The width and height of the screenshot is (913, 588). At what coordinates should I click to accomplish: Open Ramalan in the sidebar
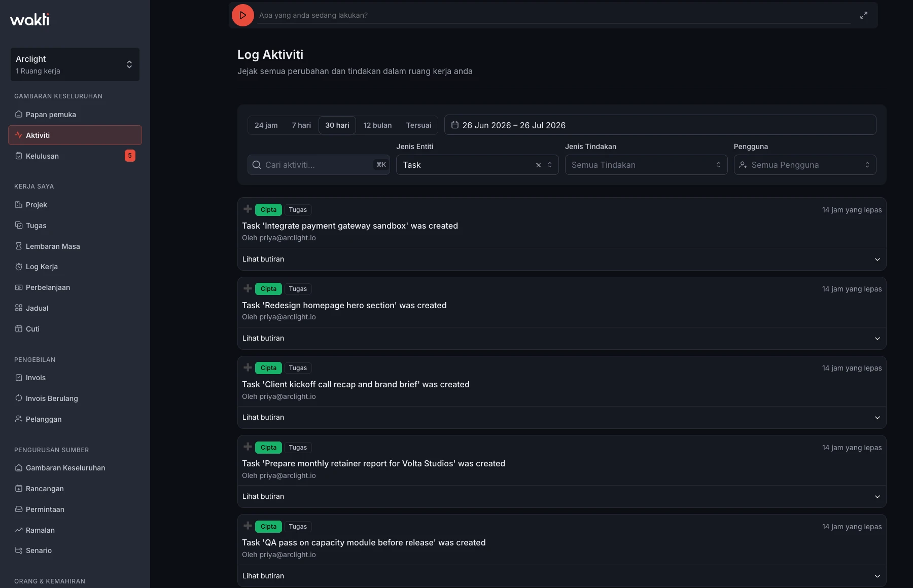point(75,530)
